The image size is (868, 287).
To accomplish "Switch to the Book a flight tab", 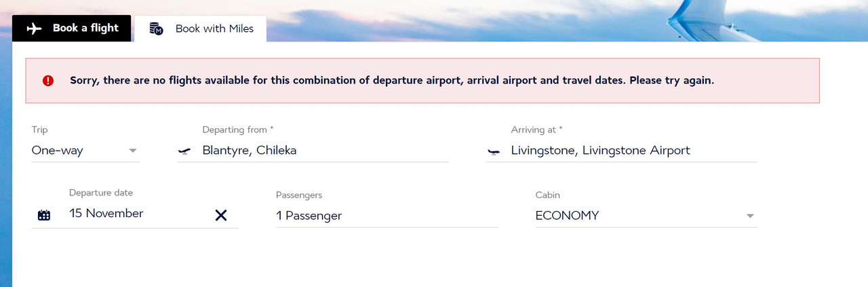I will (x=72, y=28).
